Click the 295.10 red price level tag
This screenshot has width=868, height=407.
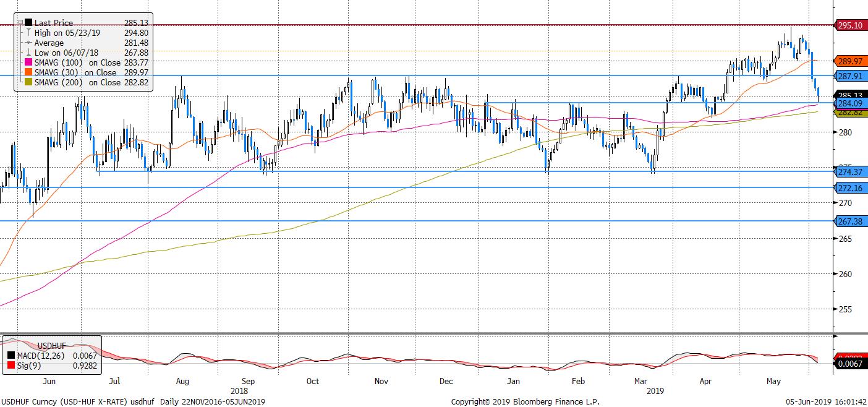(x=850, y=25)
